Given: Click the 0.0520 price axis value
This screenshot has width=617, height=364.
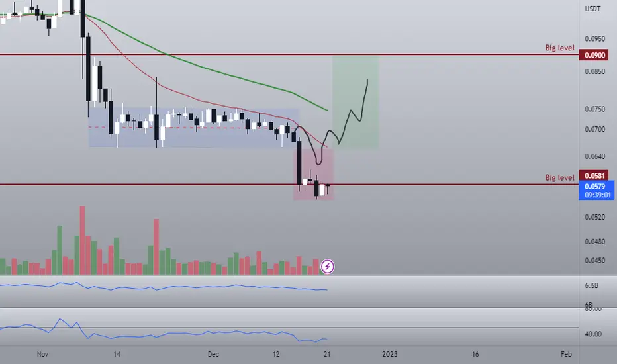Looking at the screenshot, I should [x=594, y=217].
